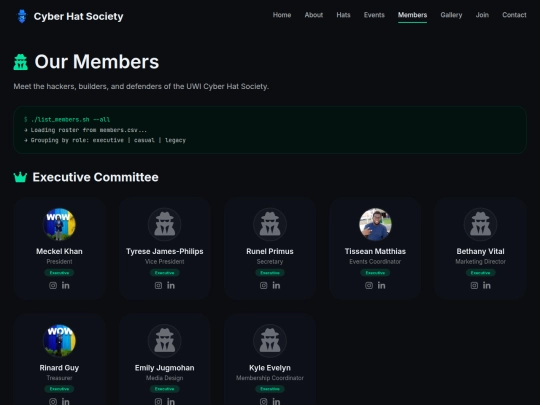The height and width of the screenshot is (405, 540).
Task: Click the name Tissean Matthias
Action: tap(375, 251)
